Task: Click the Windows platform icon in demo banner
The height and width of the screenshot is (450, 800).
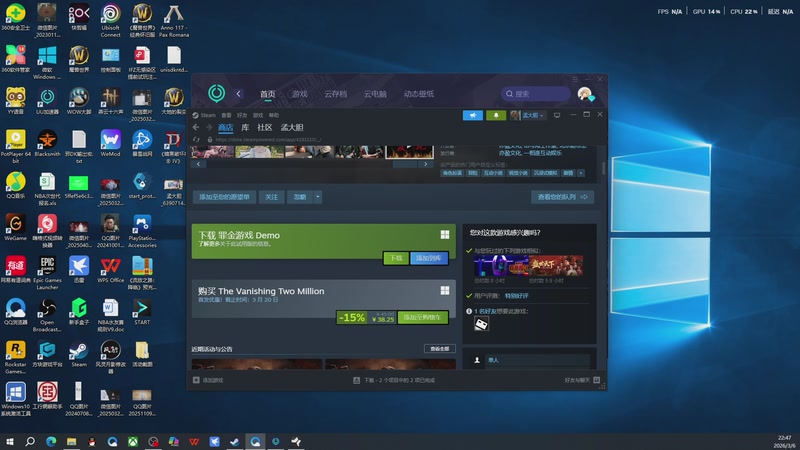Action: pyautogui.click(x=445, y=235)
